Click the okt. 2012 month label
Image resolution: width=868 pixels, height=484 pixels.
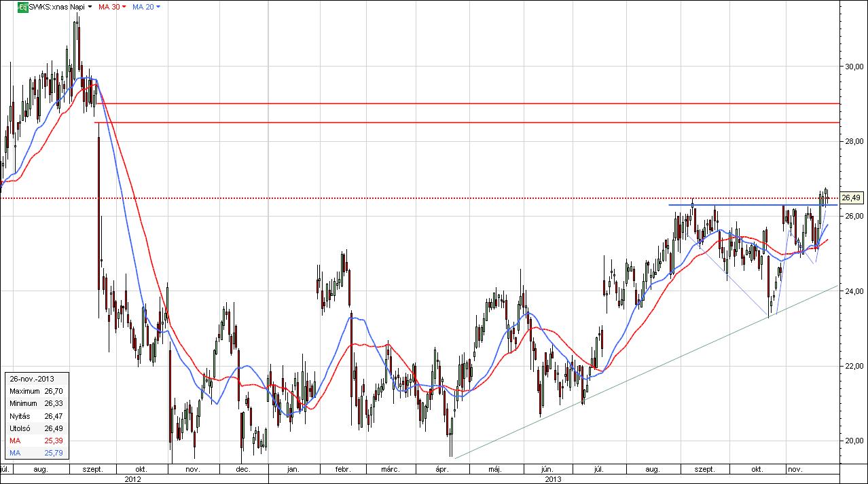[x=141, y=469]
